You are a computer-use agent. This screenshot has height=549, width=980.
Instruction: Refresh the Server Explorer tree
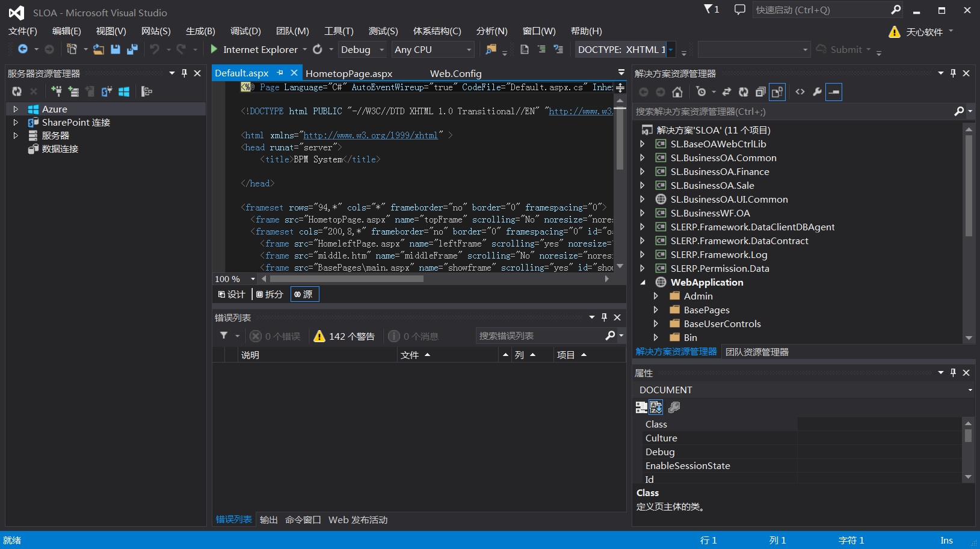(x=17, y=91)
